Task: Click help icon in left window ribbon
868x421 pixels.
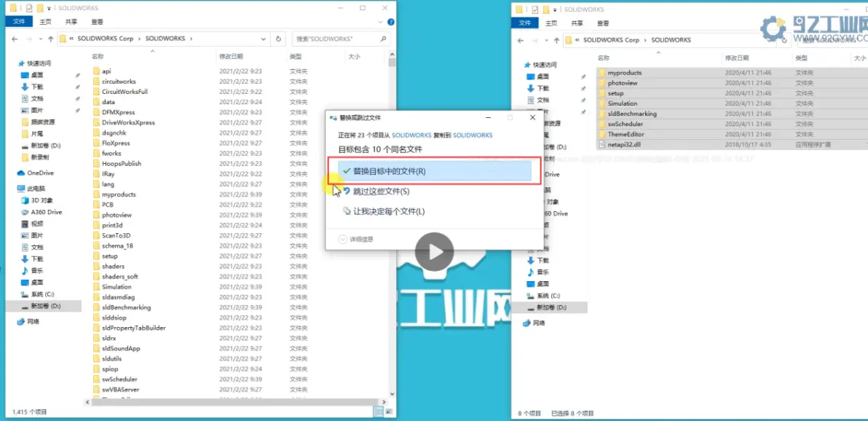Action: pyautogui.click(x=391, y=22)
